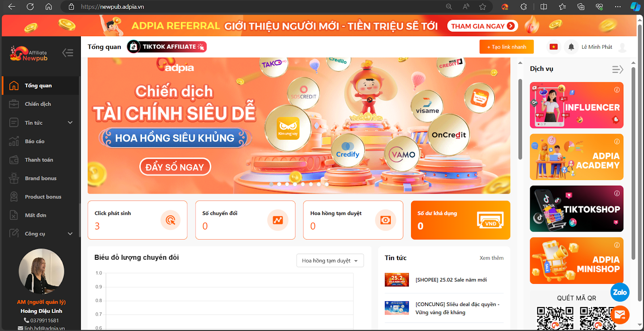Collapse the left sidebar menu icon

tap(68, 53)
